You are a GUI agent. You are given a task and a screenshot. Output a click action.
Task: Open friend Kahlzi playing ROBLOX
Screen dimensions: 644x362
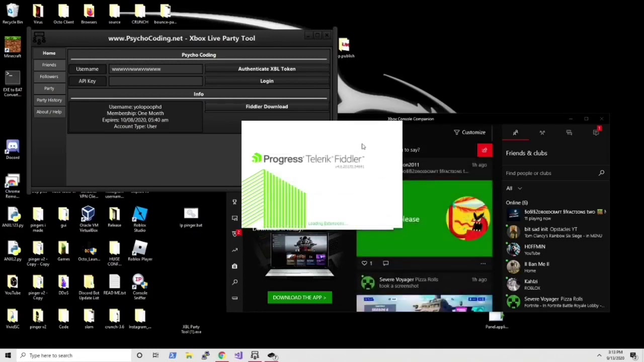[556, 285]
